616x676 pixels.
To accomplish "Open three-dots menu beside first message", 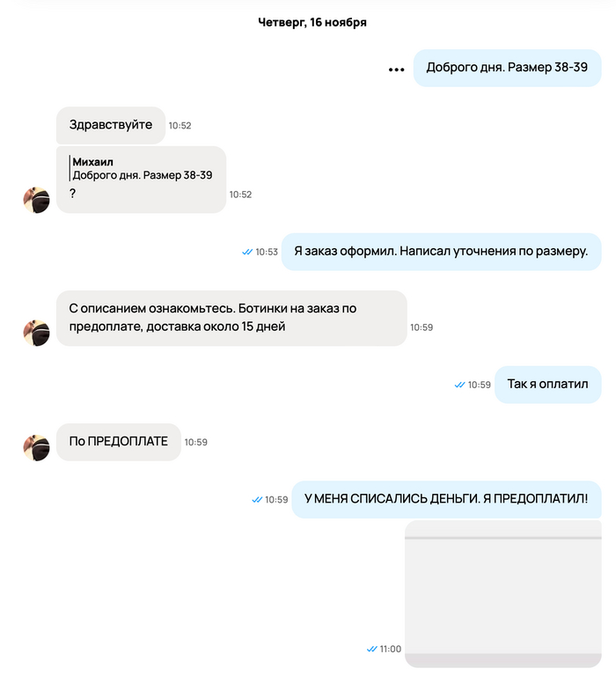I will coord(396,69).
